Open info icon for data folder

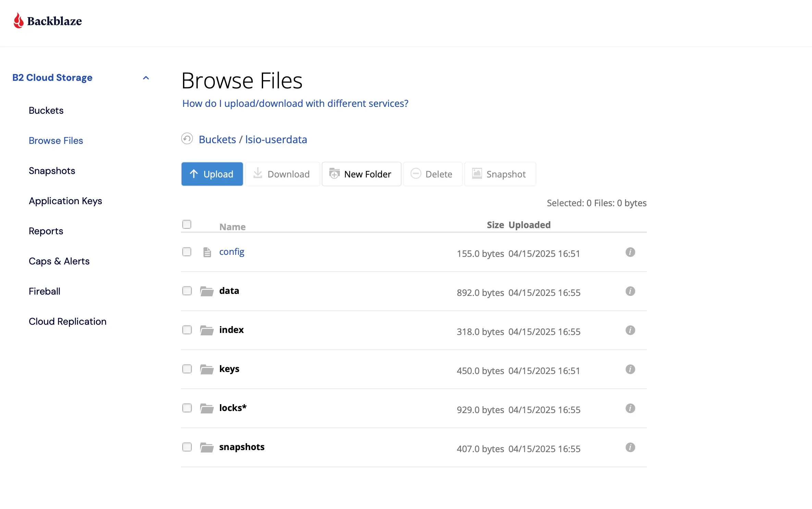pyautogui.click(x=630, y=291)
